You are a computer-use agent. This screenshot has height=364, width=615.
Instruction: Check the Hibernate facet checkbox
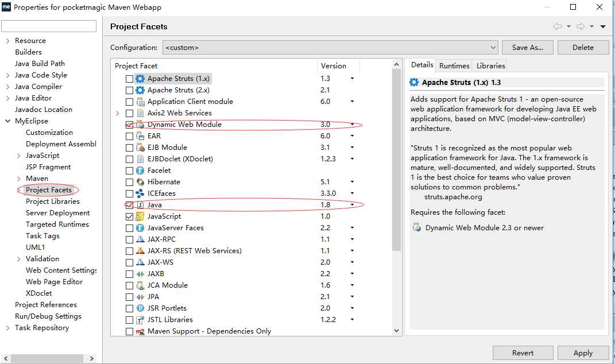[x=129, y=182]
